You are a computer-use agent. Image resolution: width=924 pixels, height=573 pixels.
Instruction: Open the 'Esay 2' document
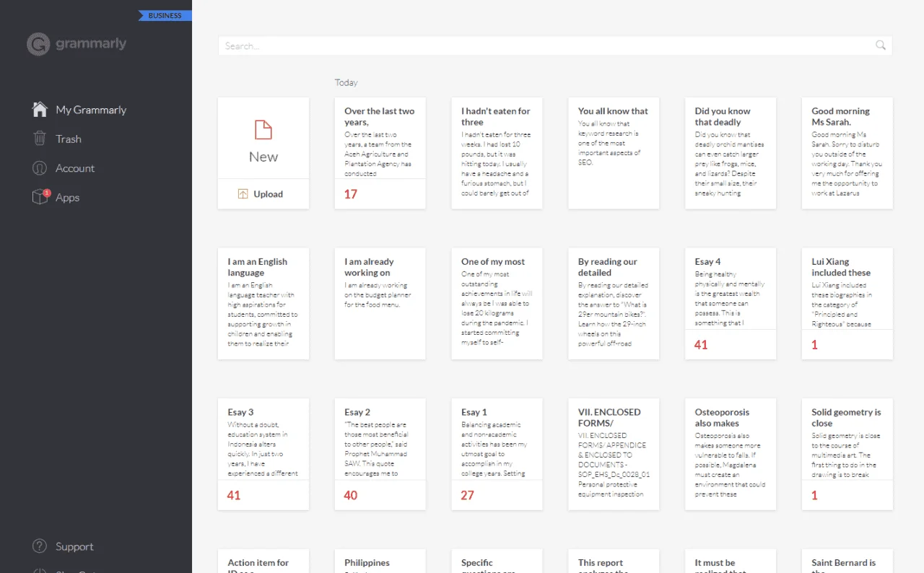click(x=380, y=455)
